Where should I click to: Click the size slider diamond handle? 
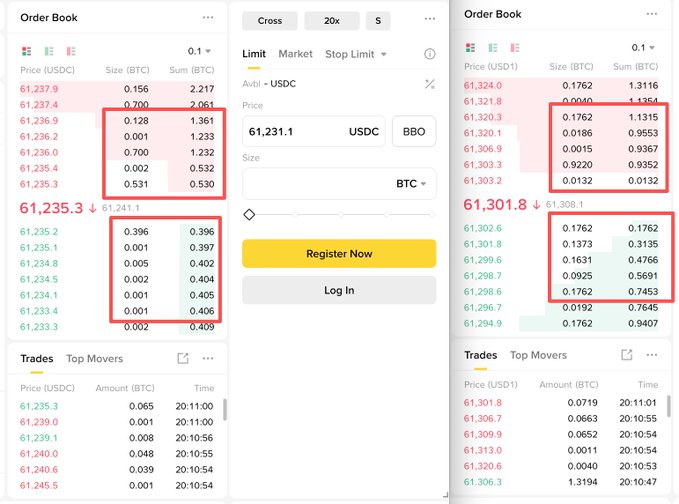click(249, 214)
